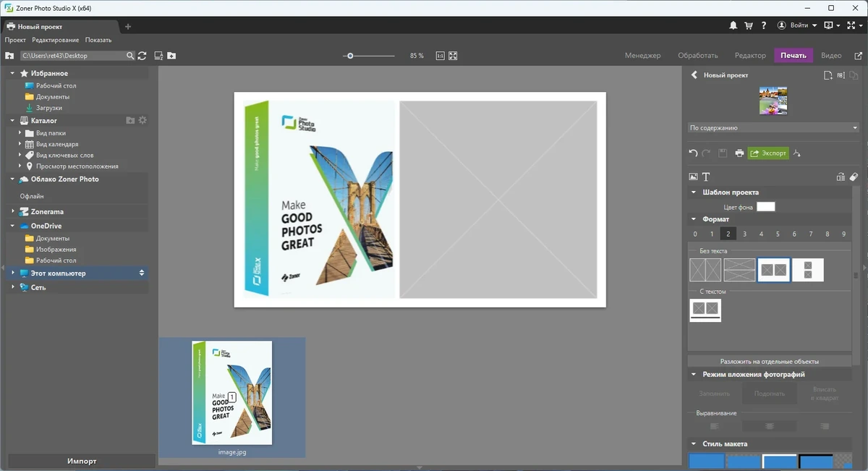
Task: Click the refresh folder icon
Action: [x=142, y=56]
